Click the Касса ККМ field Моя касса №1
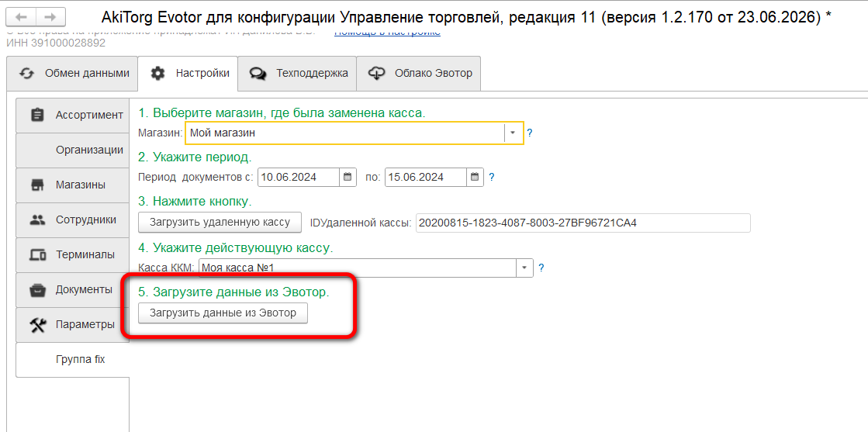 (x=357, y=268)
